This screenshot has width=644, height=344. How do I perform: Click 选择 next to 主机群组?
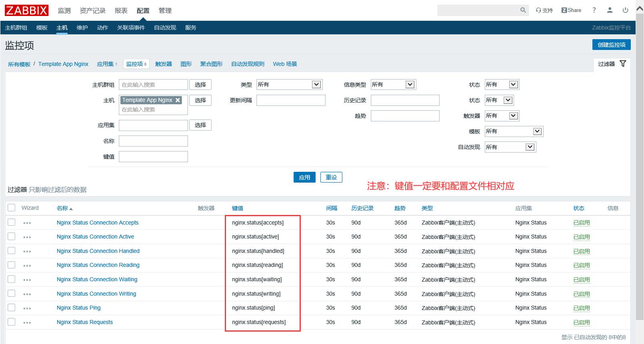tap(200, 84)
